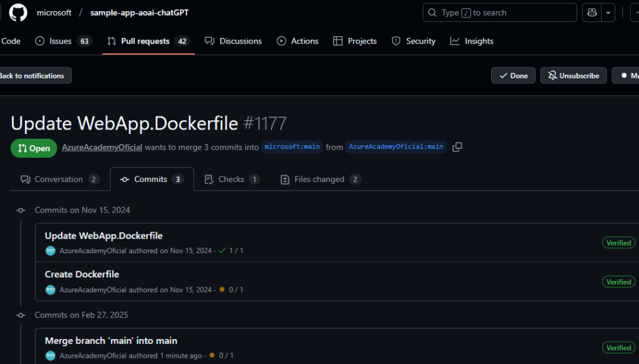
Task: Mark notification as Done
Action: pyautogui.click(x=512, y=75)
